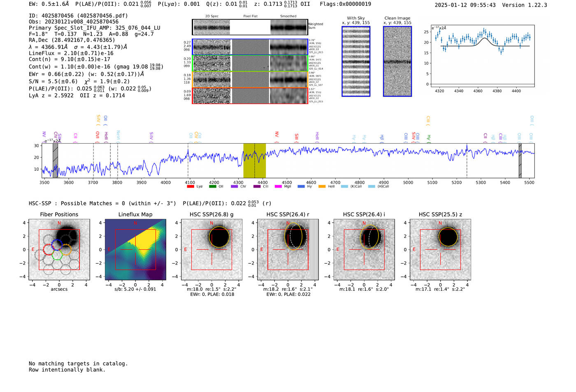Screen dimensions: 576x392
Task: Click the EWr = 0.66(±0.22) line
Action: coord(86,74)
